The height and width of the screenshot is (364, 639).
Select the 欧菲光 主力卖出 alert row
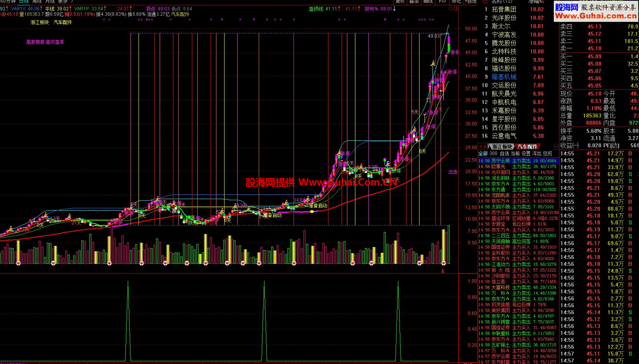click(518, 167)
